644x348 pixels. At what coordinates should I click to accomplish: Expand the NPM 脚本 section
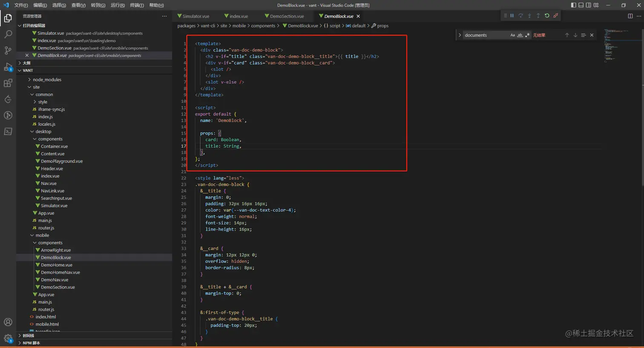click(95, 343)
